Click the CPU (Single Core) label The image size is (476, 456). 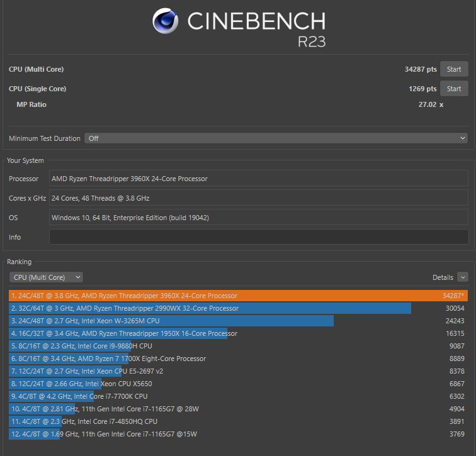(37, 89)
